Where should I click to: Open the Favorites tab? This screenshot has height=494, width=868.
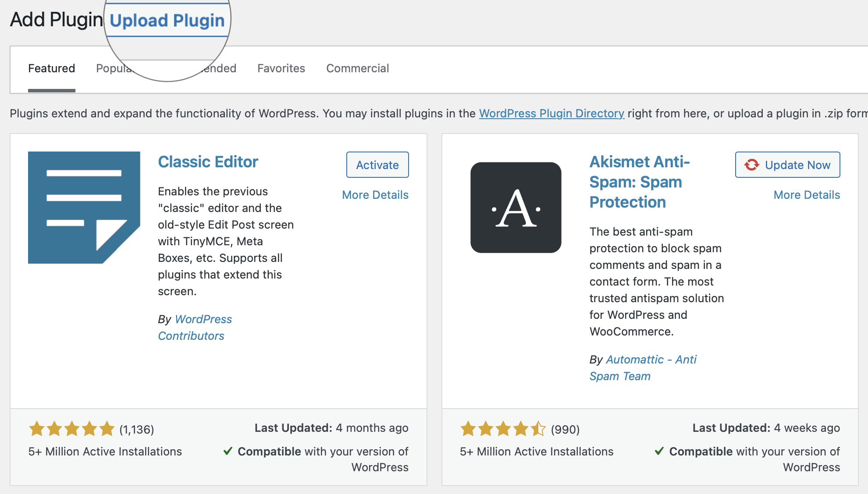tap(281, 68)
